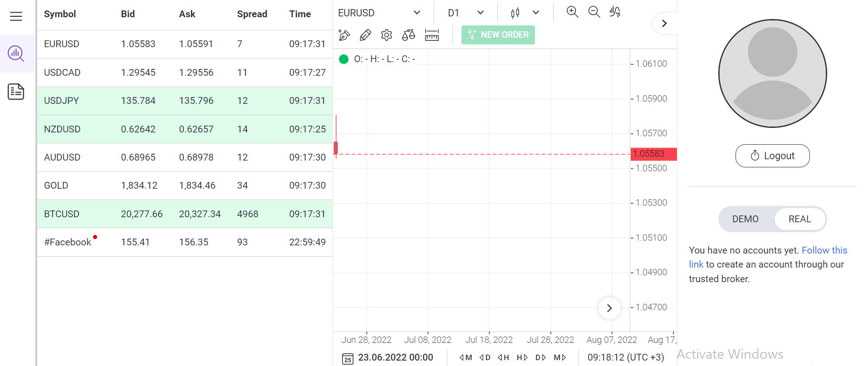Click BTCUSD bid price 20,277.66
Image resolution: width=868 pixels, height=366 pixels.
(142, 214)
